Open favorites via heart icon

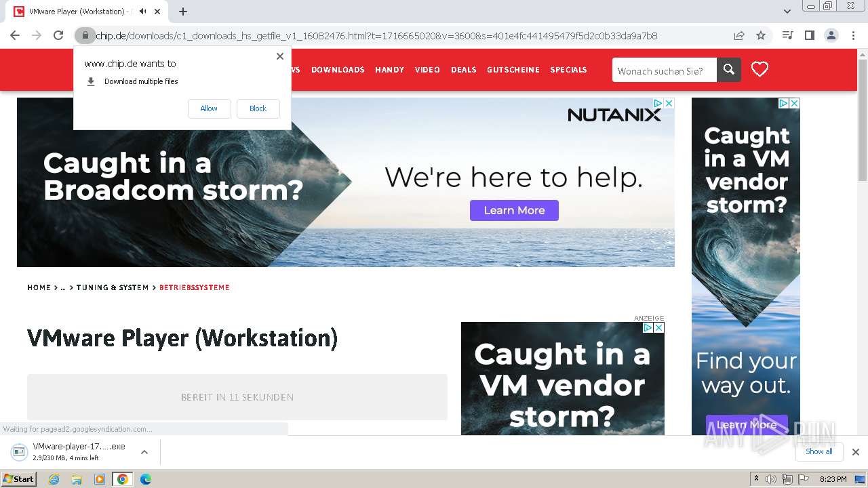[x=759, y=69]
